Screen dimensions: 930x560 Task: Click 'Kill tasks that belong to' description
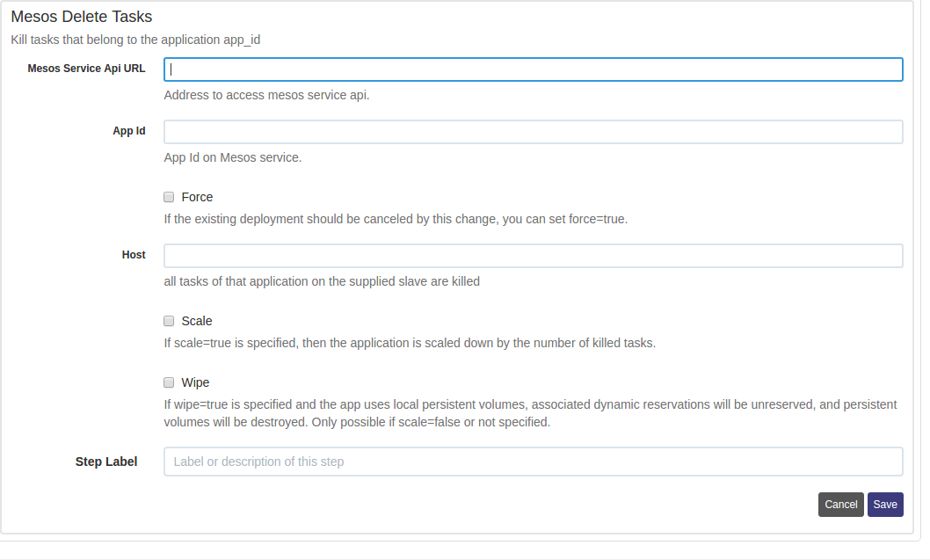(135, 40)
